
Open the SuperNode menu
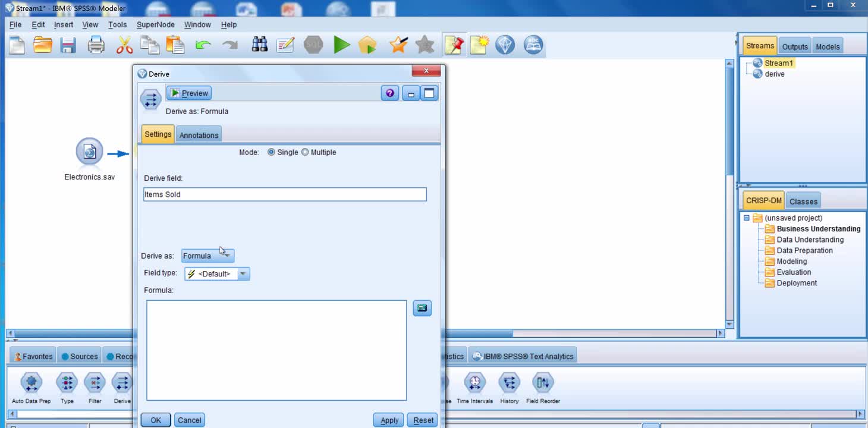coord(155,24)
